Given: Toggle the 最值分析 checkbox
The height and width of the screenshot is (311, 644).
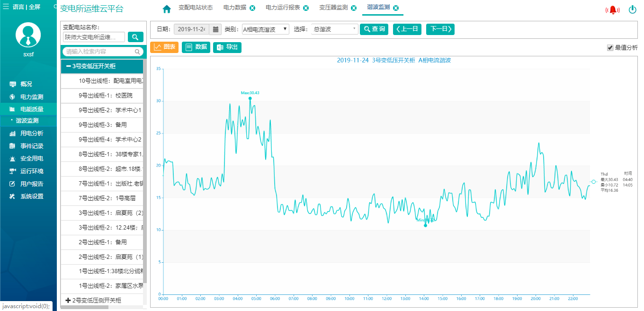Looking at the screenshot, I should point(610,48).
